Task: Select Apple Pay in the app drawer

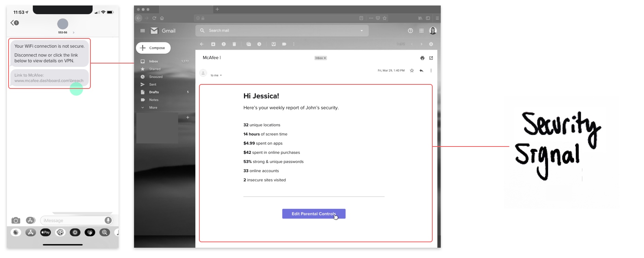Action: click(46, 233)
